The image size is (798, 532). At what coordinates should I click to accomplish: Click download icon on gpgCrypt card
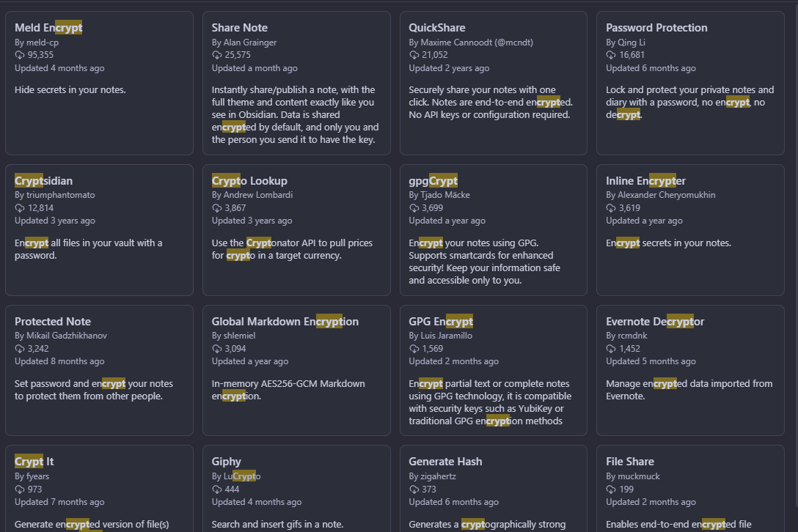point(414,208)
